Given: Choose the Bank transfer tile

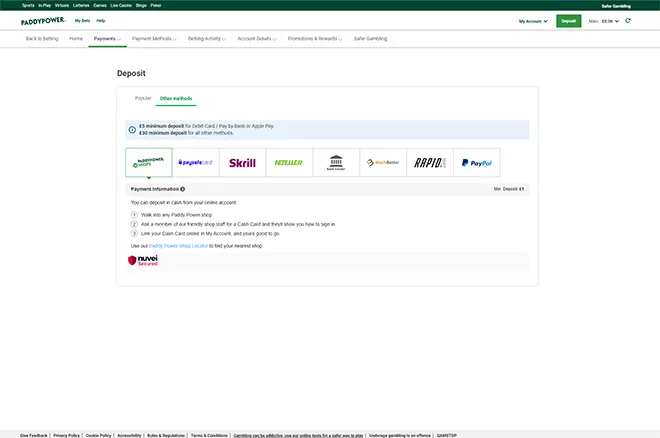Looking at the screenshot, I should click(336, 162).
